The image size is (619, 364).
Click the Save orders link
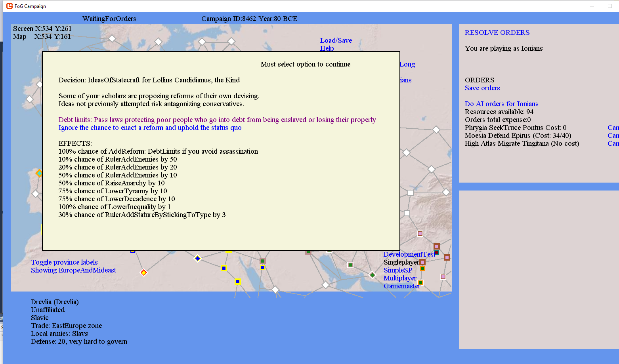tap(482, 88)
